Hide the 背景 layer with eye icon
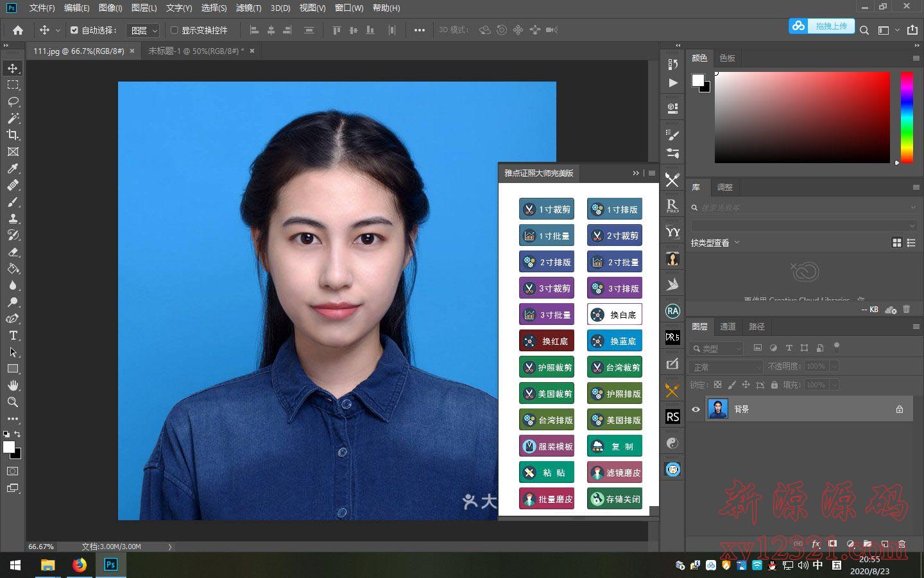The width and height of the screenshot is (924, 578). point(696,409)
